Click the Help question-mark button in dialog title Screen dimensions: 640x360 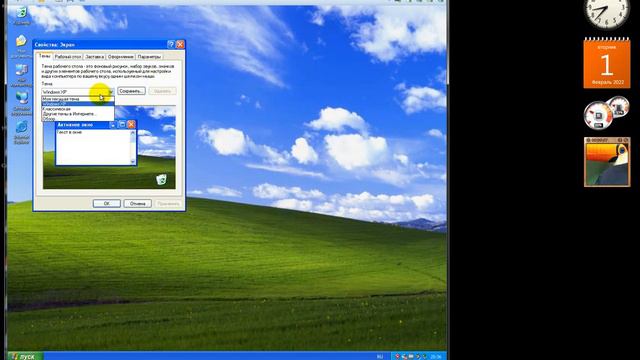coord(171,44)
